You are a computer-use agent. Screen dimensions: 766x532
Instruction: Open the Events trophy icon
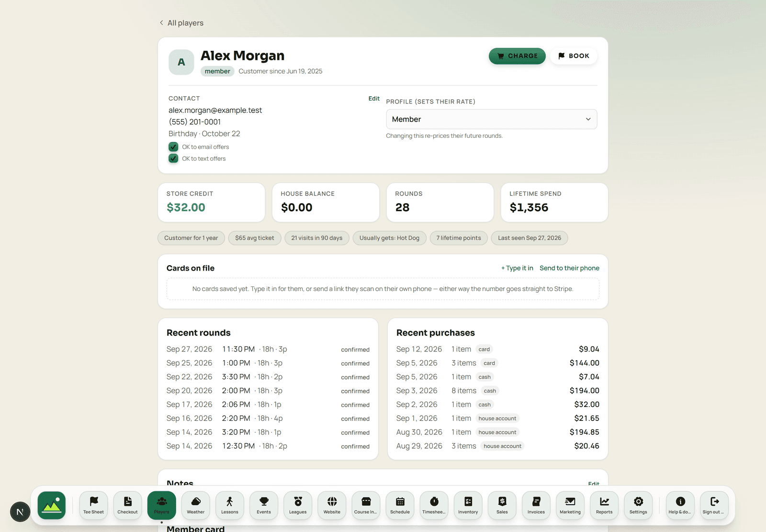264,505
